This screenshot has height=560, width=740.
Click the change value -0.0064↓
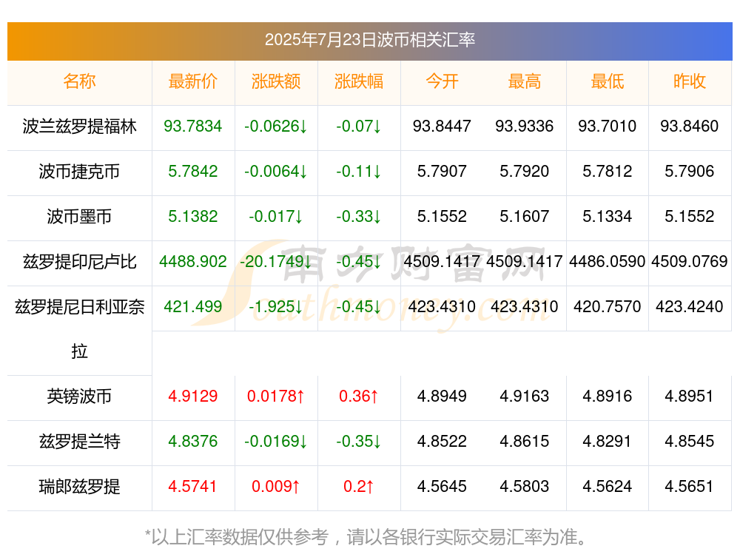click(x=275, y=172)
